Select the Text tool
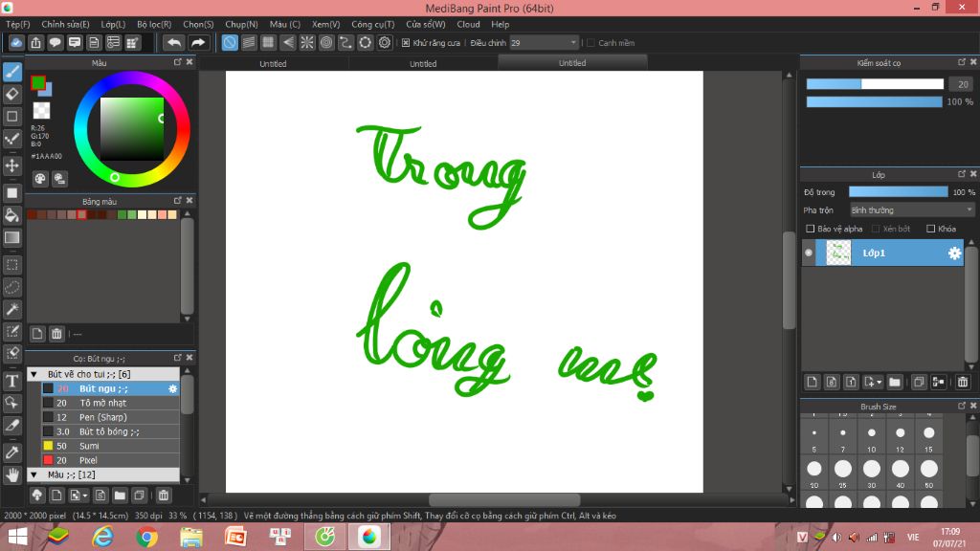The width and height of the screenshot is (980, 551). click(11, 381)
